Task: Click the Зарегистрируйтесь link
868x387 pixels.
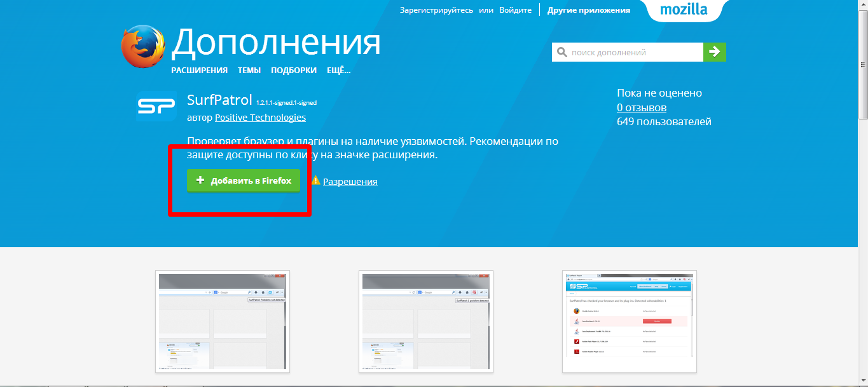Action: point(436,10)
